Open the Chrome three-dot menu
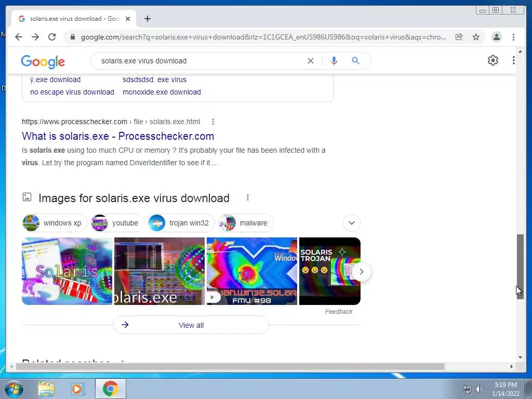Screen dimensions: 532x399 click(x=513, y=37)
